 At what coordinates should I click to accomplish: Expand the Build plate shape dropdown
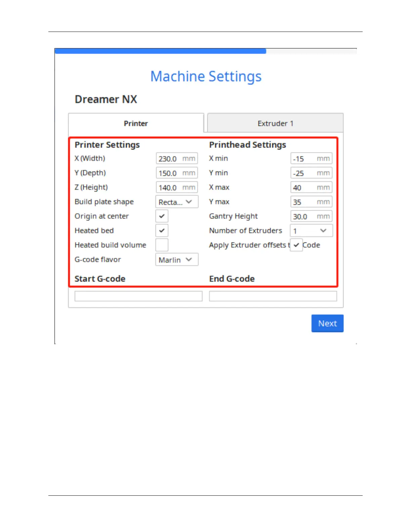177,202
